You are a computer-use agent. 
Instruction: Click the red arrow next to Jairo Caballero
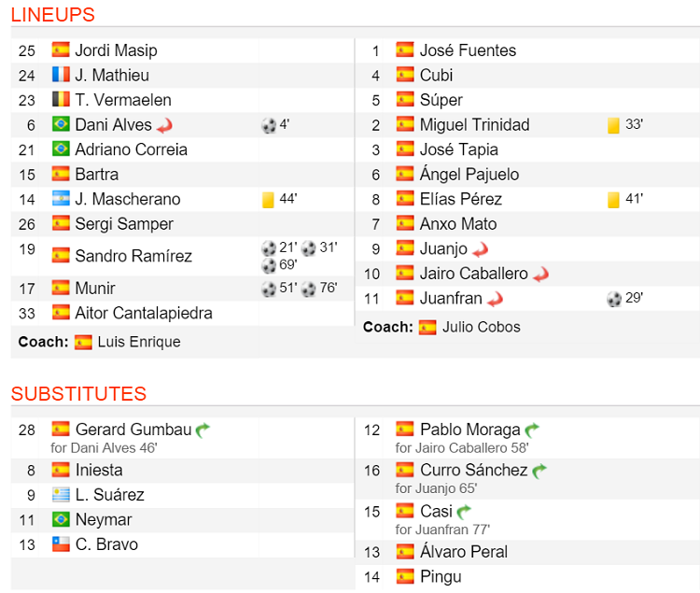pos(541,274)
